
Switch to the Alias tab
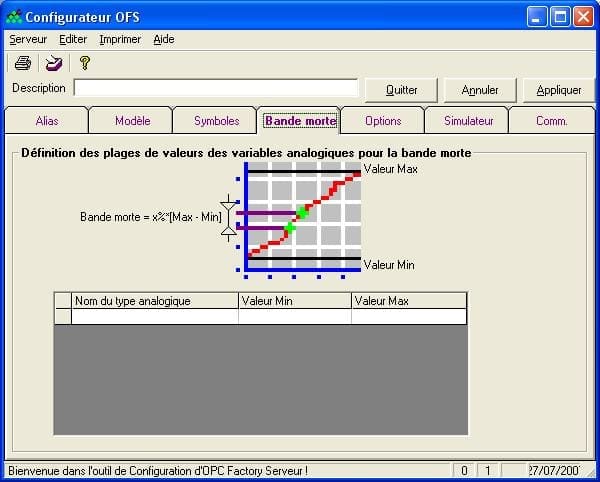[47, 121]
